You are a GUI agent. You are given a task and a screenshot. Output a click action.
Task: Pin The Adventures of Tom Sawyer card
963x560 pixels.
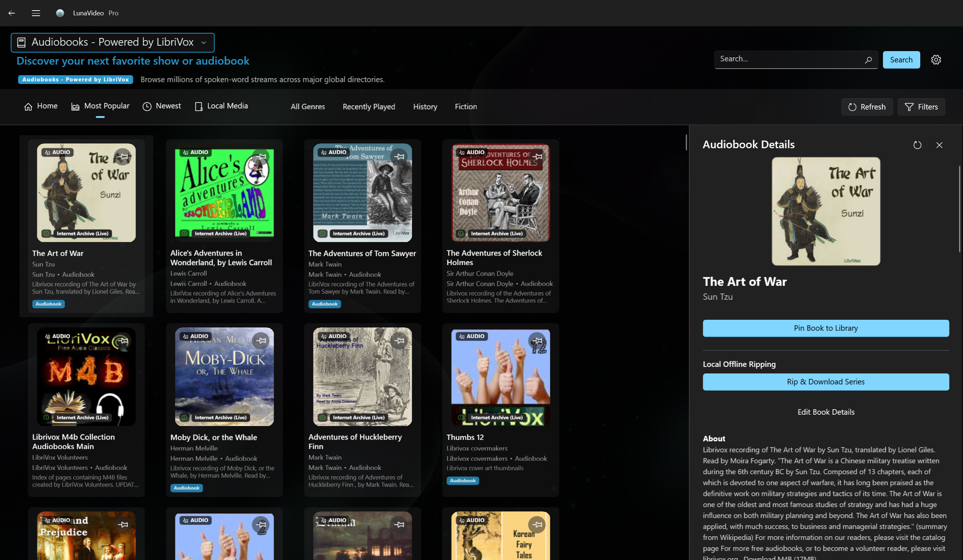point(399,156)
